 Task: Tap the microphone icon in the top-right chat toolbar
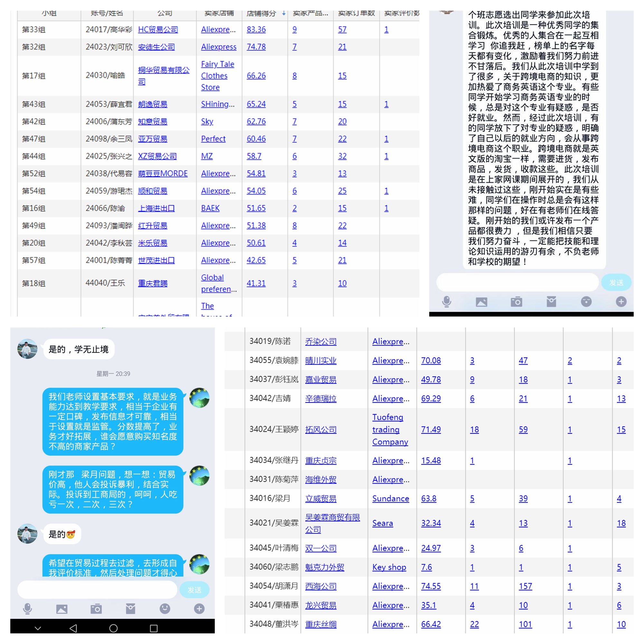point(447,302)
